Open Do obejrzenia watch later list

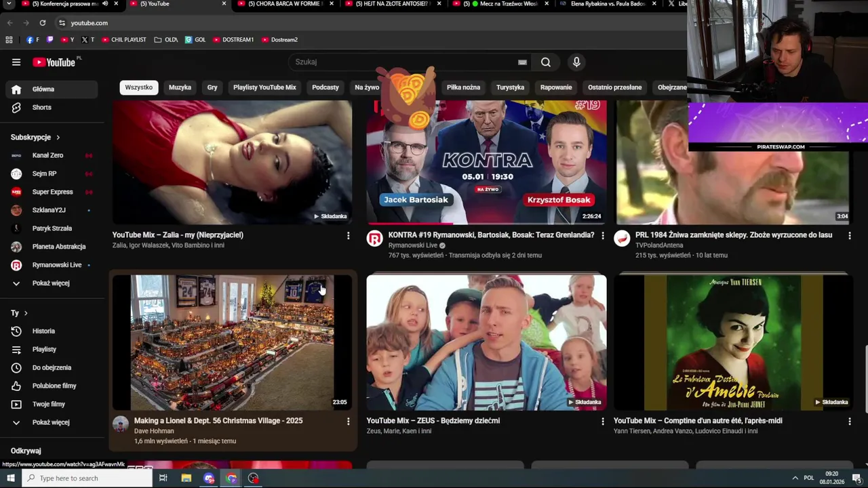tap(52, 367)
